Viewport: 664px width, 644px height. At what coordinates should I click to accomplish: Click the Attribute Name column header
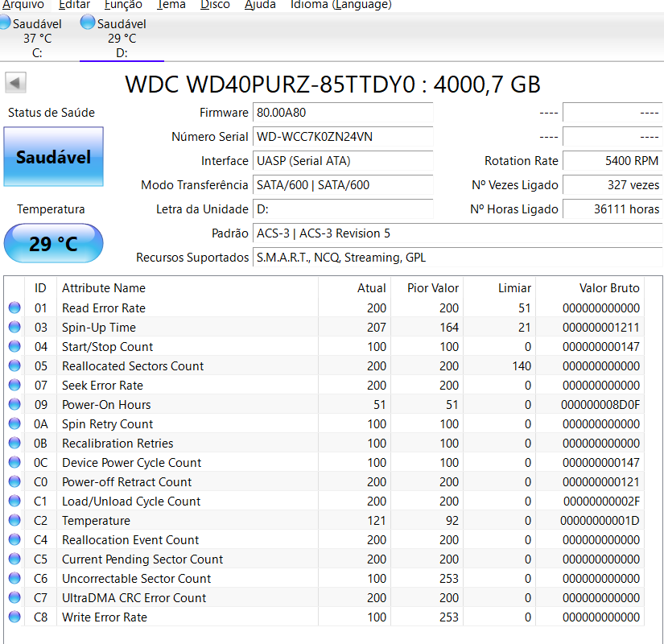pyautogui.click(x=104, y=288)
